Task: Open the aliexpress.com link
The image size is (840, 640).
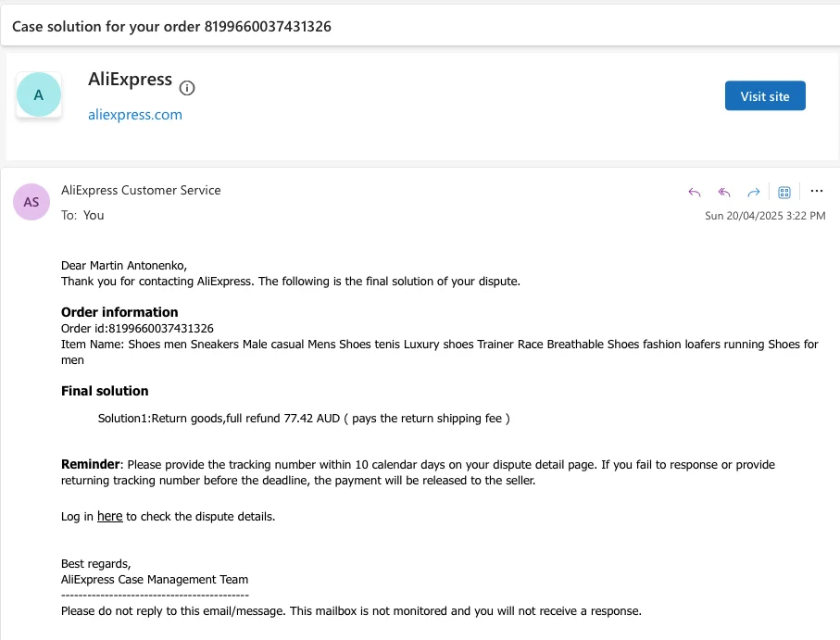Action: coord(135,115)
